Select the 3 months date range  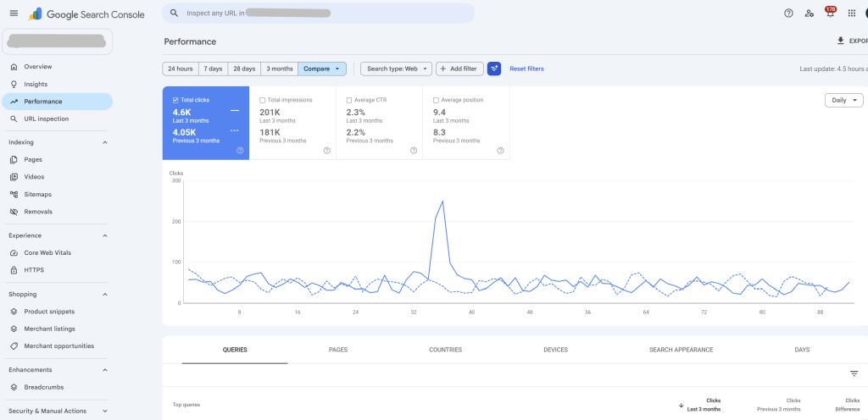(x=279, y=69)
